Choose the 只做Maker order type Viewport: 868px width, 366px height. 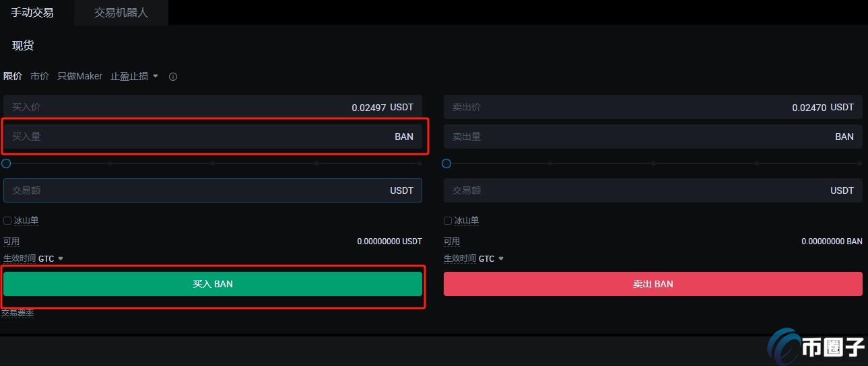point(79,77)
